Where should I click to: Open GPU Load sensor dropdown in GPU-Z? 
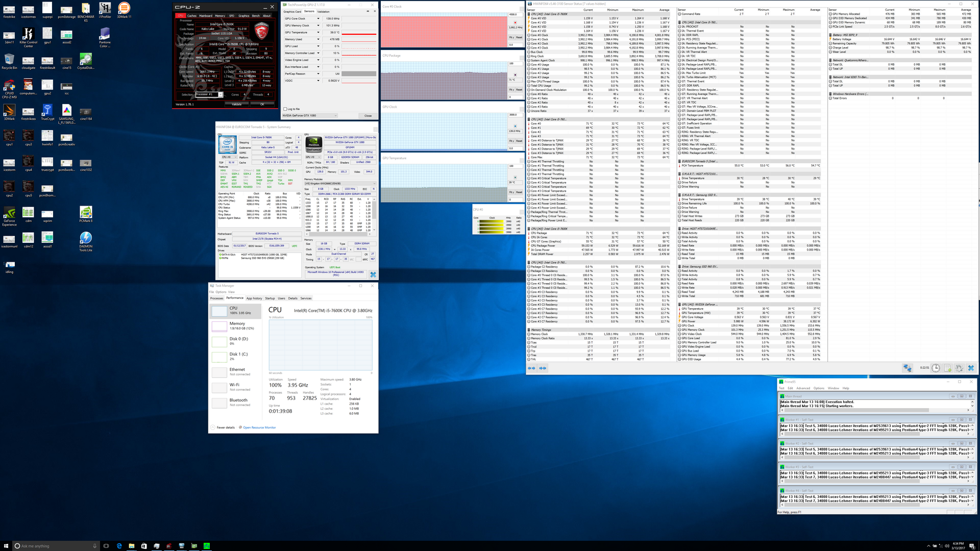tap(318, 46)
